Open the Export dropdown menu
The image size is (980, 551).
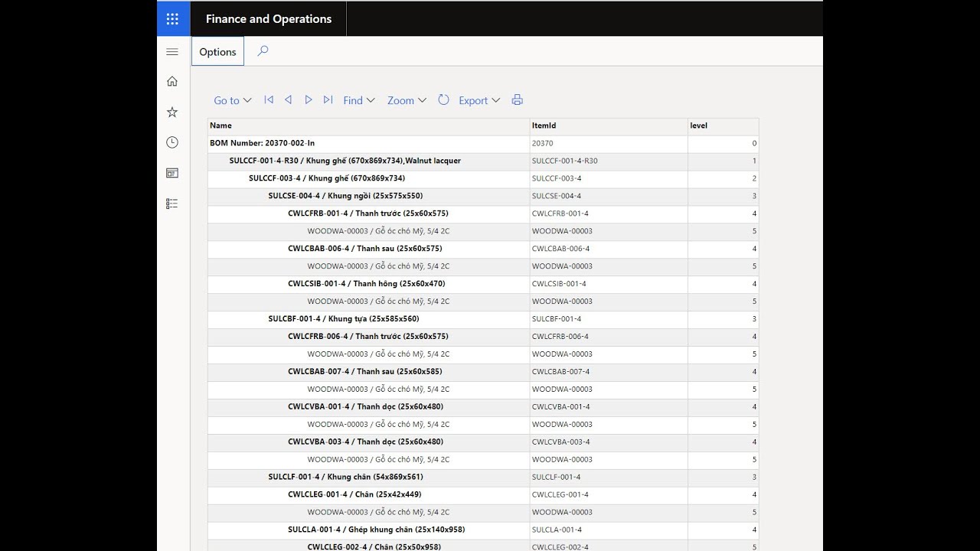(x=479, y=100)
